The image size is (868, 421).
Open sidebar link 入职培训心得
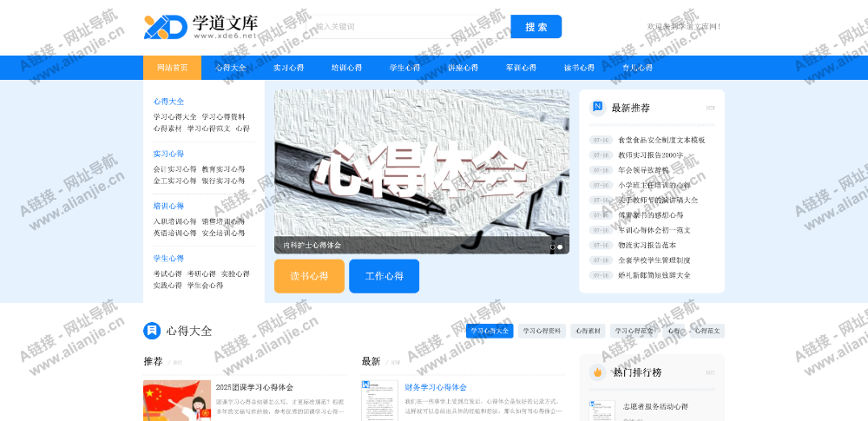pos(175,221)
